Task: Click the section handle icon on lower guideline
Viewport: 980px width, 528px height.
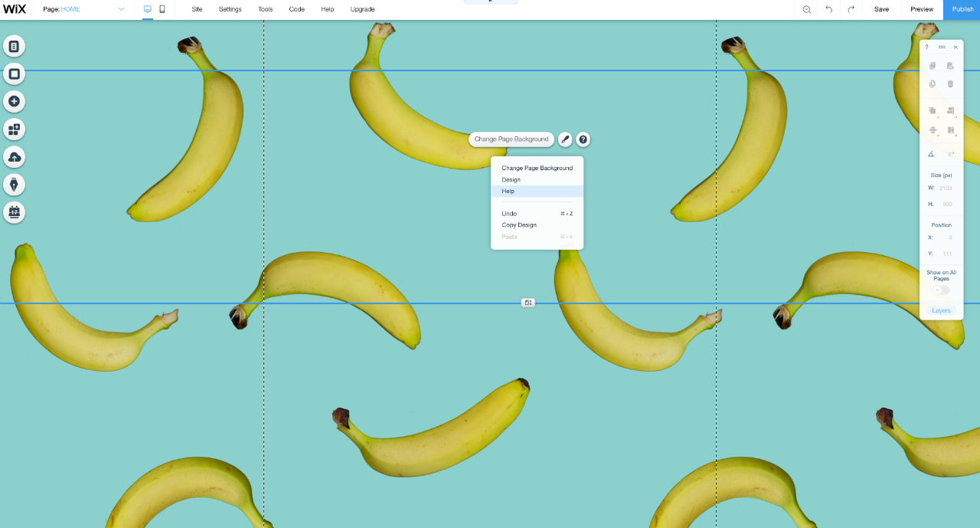Action: click(528, 303)
